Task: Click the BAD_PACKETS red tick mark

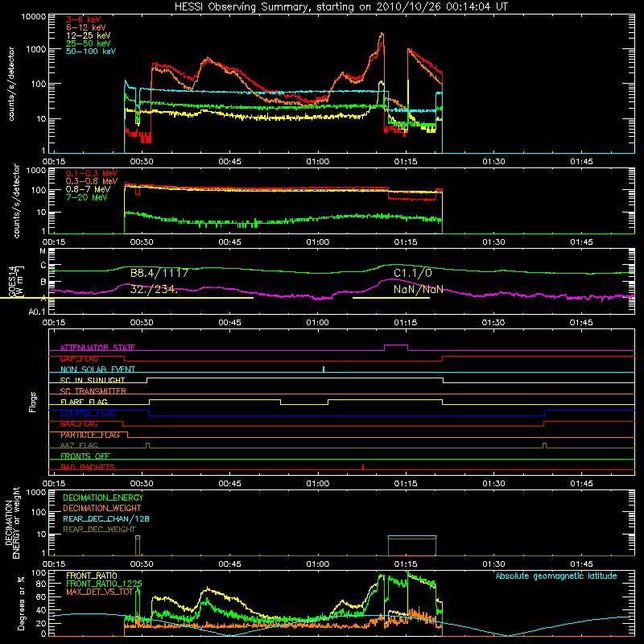Action: click(363, 467)
